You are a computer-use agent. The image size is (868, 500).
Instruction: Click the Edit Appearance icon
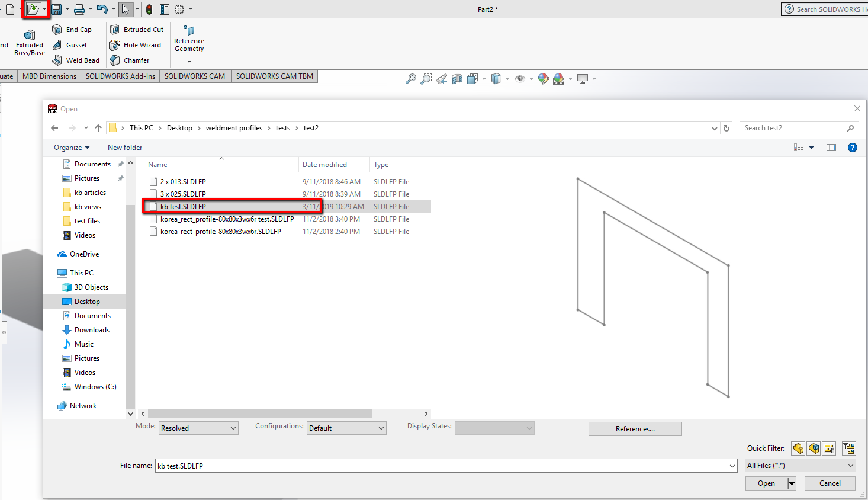coord(543,79)
